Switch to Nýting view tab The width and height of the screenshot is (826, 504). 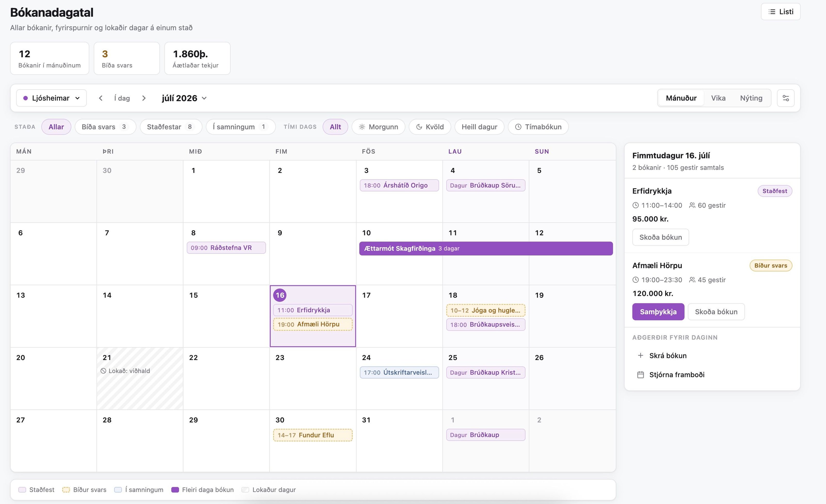coord(751,98)
